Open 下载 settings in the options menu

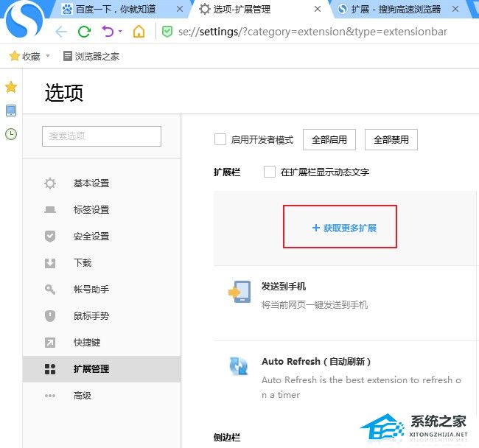[x=102, y=263]
